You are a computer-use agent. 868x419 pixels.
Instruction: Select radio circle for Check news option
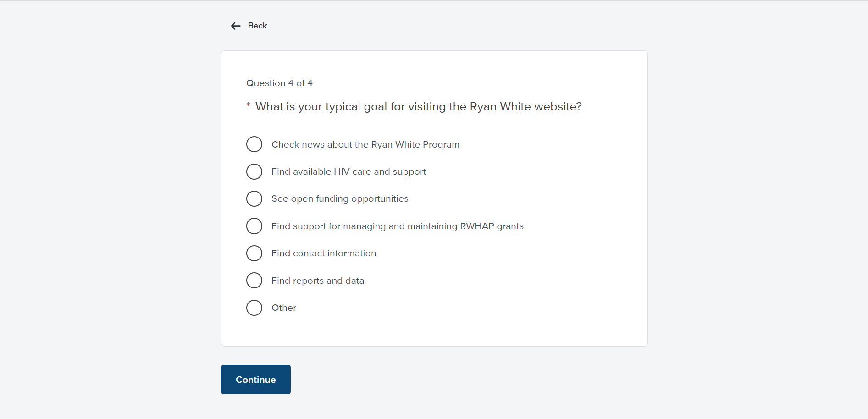pos(254,144)
